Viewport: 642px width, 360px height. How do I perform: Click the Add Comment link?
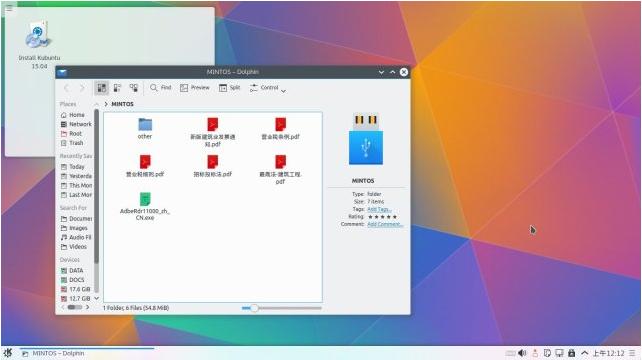pyautogui.click(x=385, y=224)
